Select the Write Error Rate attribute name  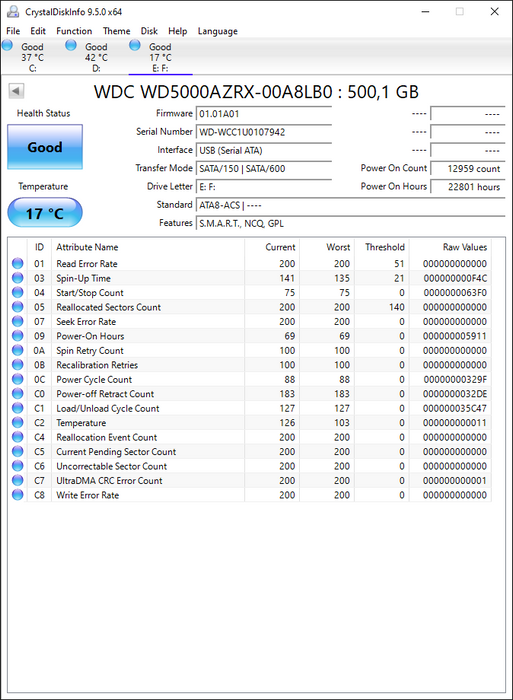88,495
